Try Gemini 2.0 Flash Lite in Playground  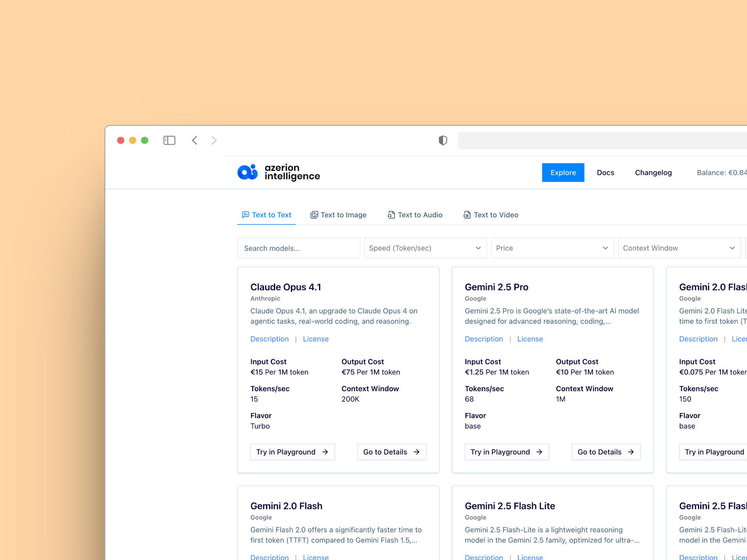point(713,452)
